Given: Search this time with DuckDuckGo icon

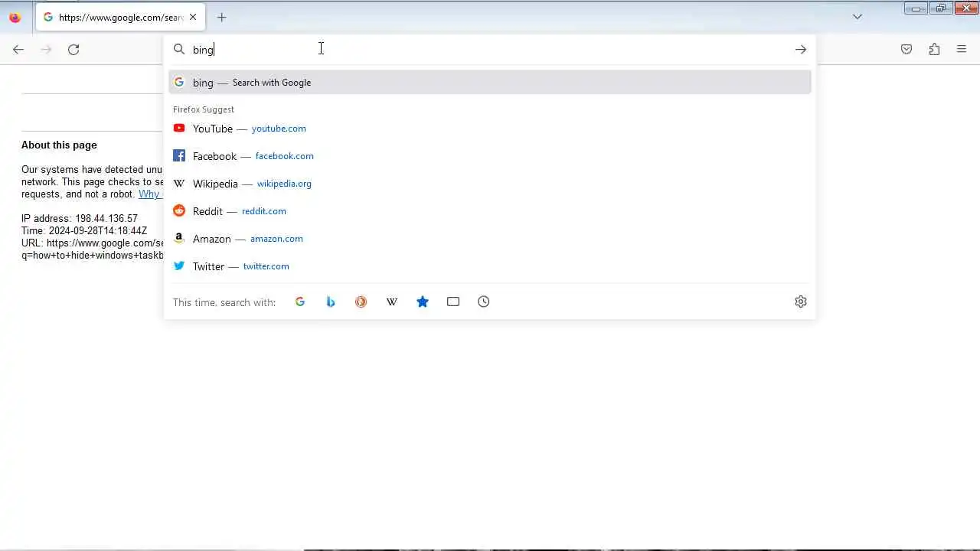Looking at the screenshot, I should pos(361,302).
